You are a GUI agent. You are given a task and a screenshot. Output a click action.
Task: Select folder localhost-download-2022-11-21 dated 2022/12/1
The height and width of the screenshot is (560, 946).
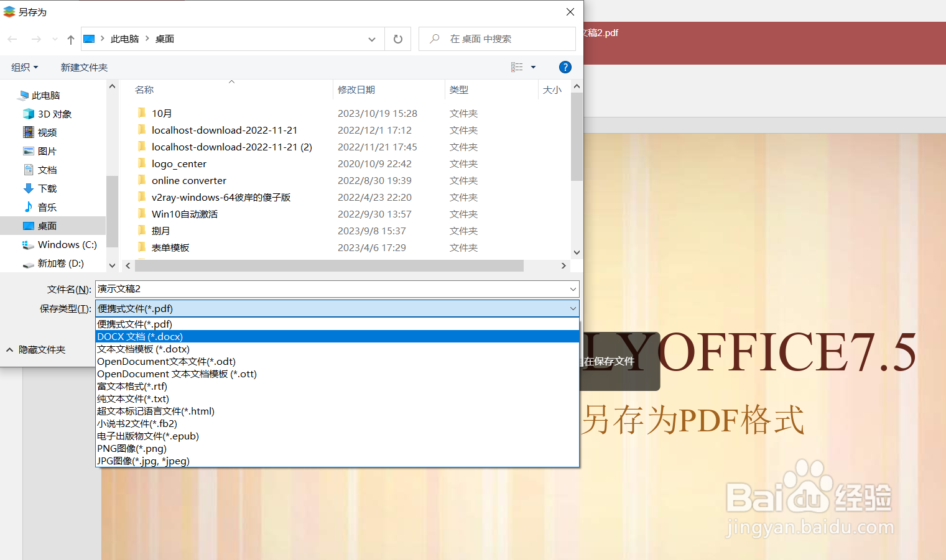point(225,130)
